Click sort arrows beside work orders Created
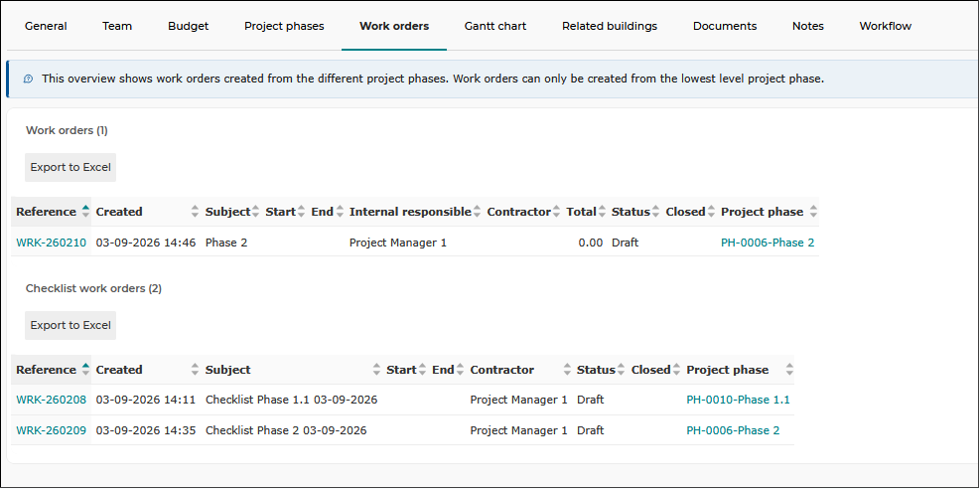Screen dimensions: 980x489 (x=195, y=212)
